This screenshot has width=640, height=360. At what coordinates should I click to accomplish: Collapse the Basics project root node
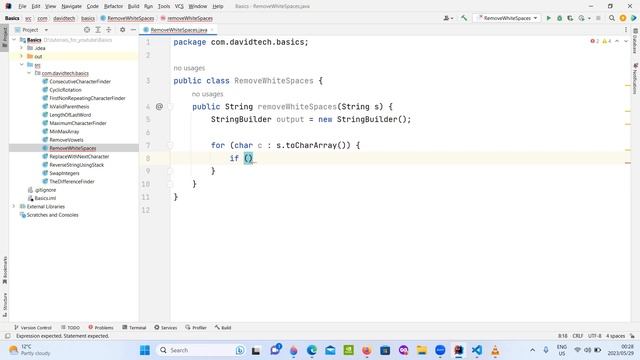coord(14,40)
